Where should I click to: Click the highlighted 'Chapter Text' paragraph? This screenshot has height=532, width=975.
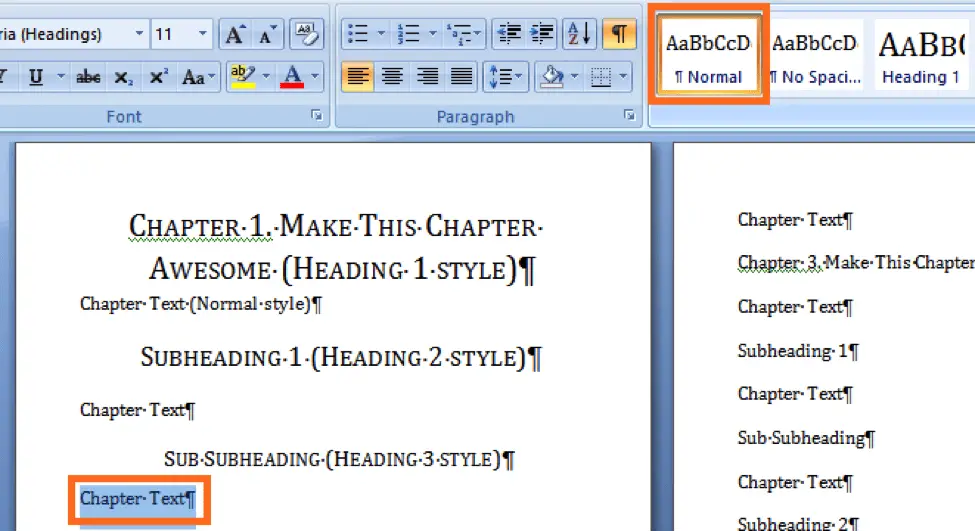tap(137, 498)
